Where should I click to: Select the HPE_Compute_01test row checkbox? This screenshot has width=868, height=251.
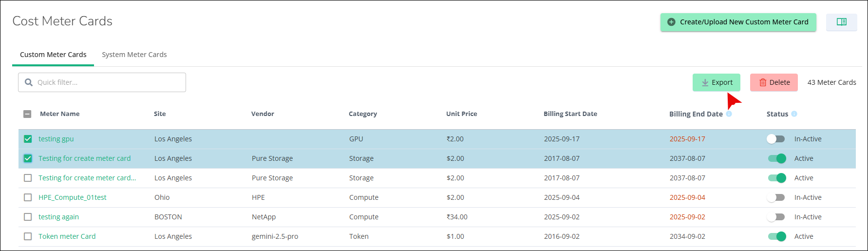(28, 197)
